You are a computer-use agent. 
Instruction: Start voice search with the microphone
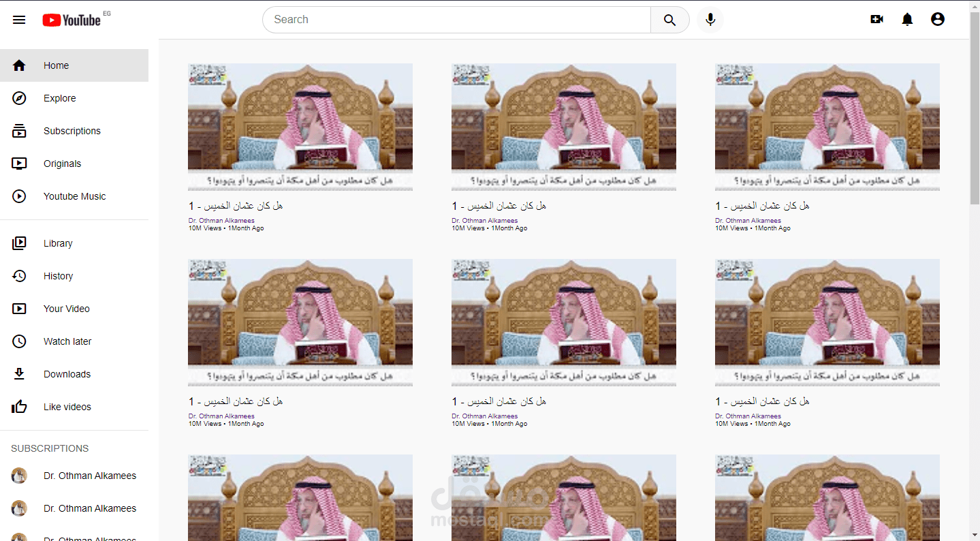(710, 20)
